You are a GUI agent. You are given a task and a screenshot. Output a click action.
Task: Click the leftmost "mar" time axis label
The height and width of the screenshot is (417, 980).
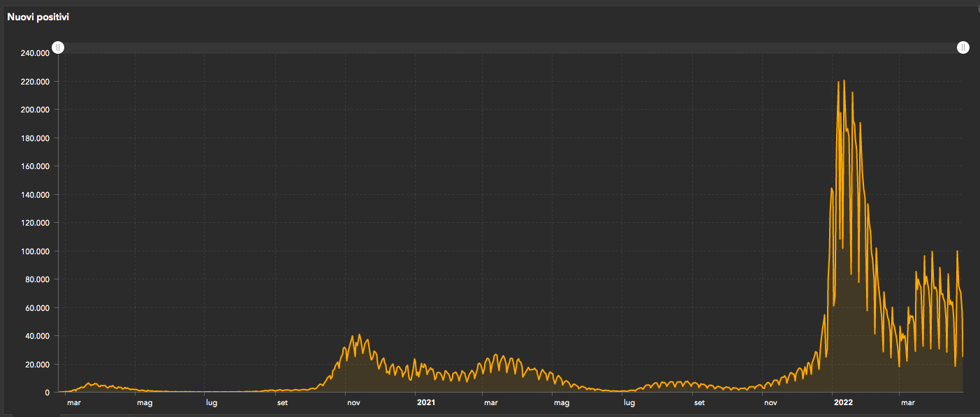click(74, 403)
